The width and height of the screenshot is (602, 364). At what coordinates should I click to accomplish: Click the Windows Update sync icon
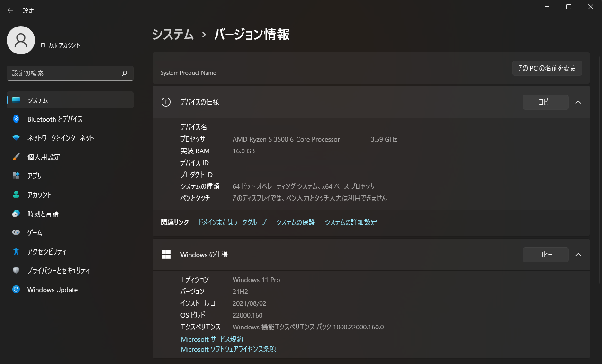16,289
